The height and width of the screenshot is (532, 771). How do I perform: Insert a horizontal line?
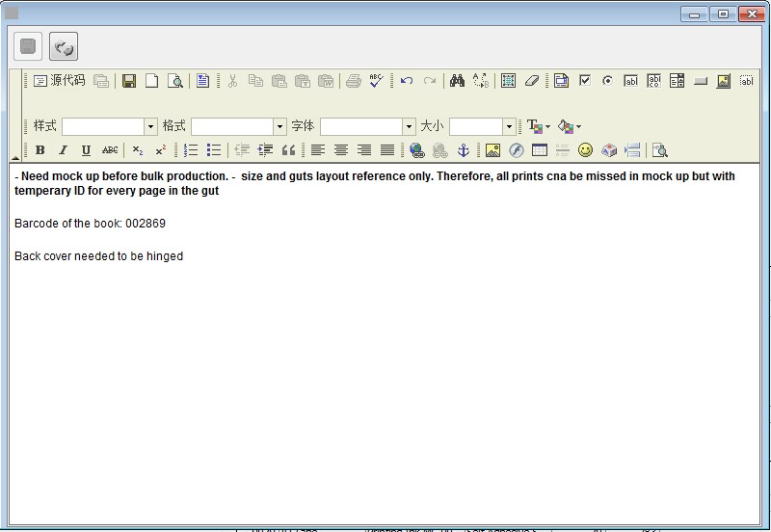coord(562,150)
